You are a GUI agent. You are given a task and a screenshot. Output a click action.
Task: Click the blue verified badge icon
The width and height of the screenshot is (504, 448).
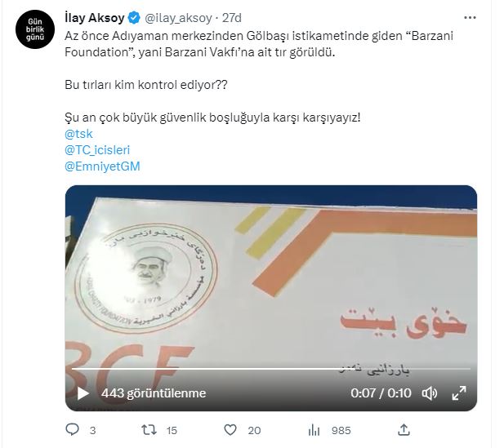(134, 18)
